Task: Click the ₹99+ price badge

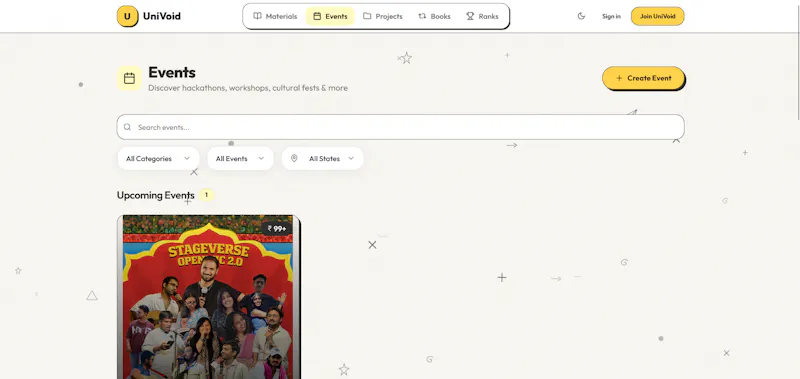Action: (x=277, y=229)
